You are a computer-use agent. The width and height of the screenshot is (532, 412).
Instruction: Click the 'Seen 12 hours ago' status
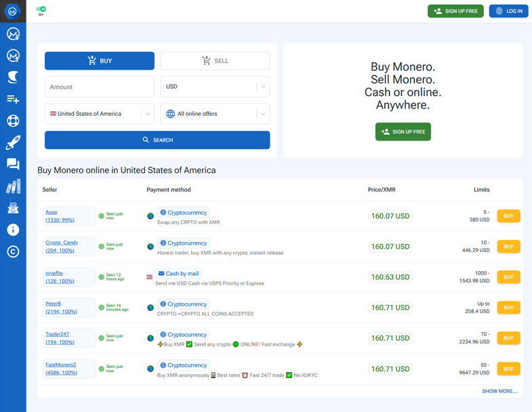[115, 277]
